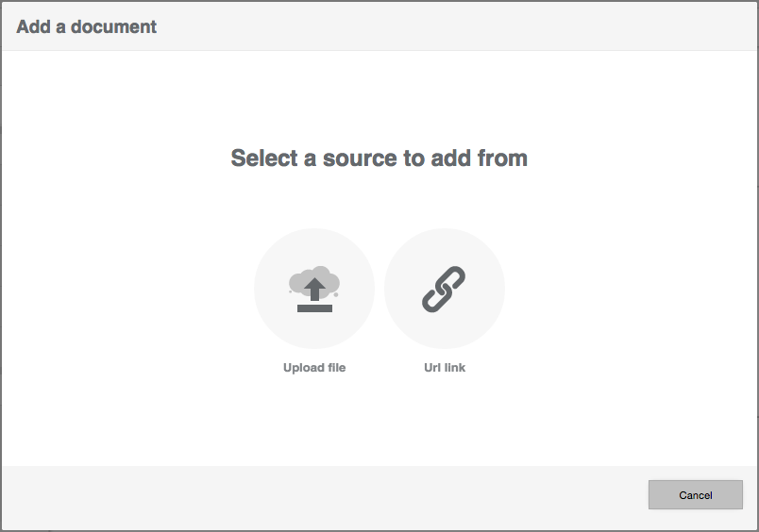The height and width of the screenshot is (532, 759).
Task: Dismiss the dialog using Cancel
Action: (696, 495)
